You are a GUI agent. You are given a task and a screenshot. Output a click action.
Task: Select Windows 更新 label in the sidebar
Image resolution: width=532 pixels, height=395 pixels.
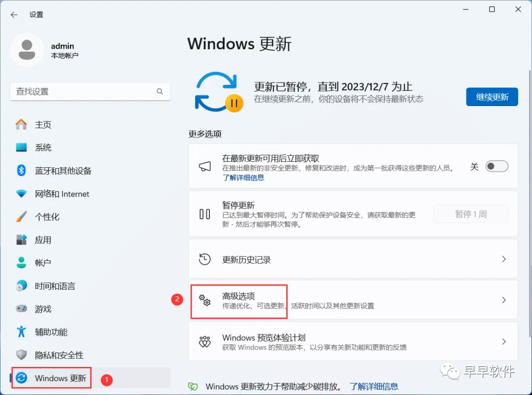(x=61, y=378)
